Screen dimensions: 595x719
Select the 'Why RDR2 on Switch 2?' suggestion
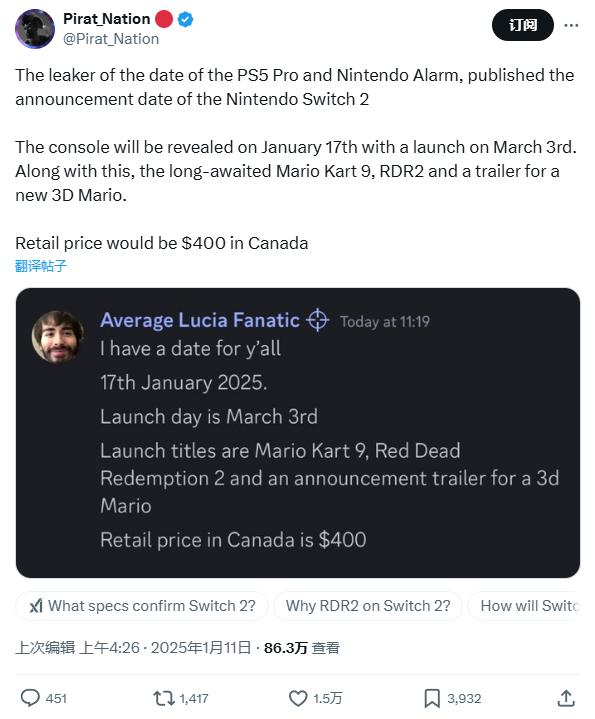[368, 606]
